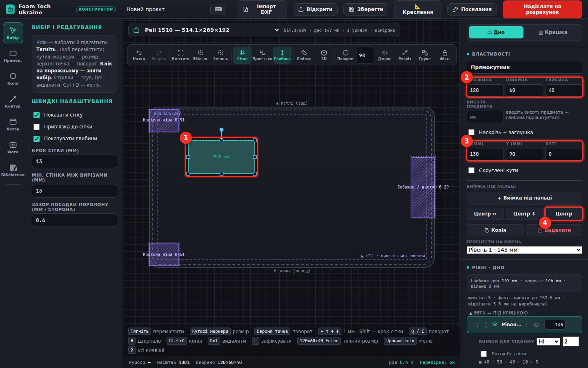This screenshot has height=368, width=588.
Task: Click Імпорт DXF button
Action: point(262,9)
